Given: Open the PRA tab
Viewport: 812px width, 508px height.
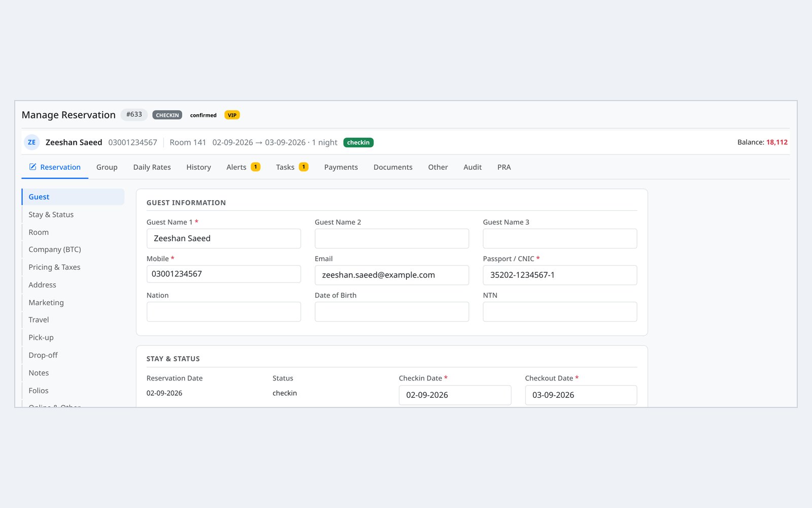Looking at the screenshot, I should pyautogui.click(x=504, y=167).
